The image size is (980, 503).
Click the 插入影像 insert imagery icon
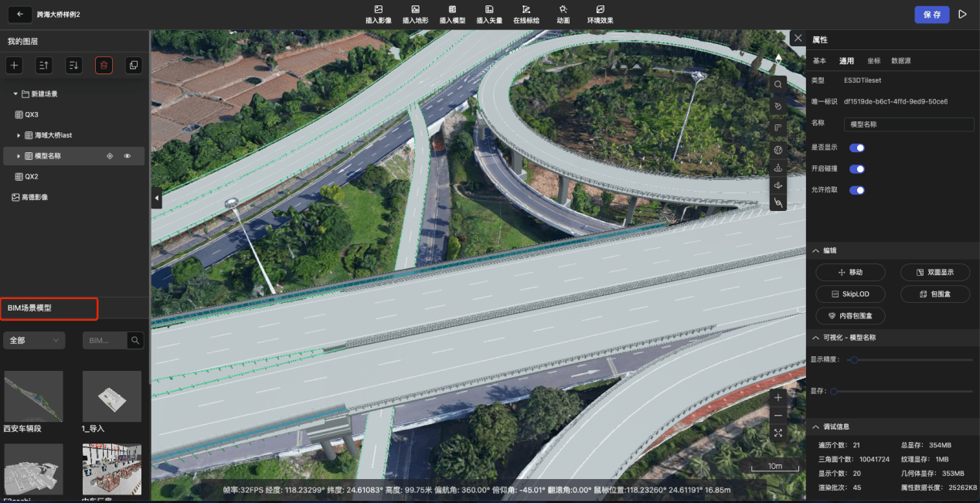pos(378,9)
